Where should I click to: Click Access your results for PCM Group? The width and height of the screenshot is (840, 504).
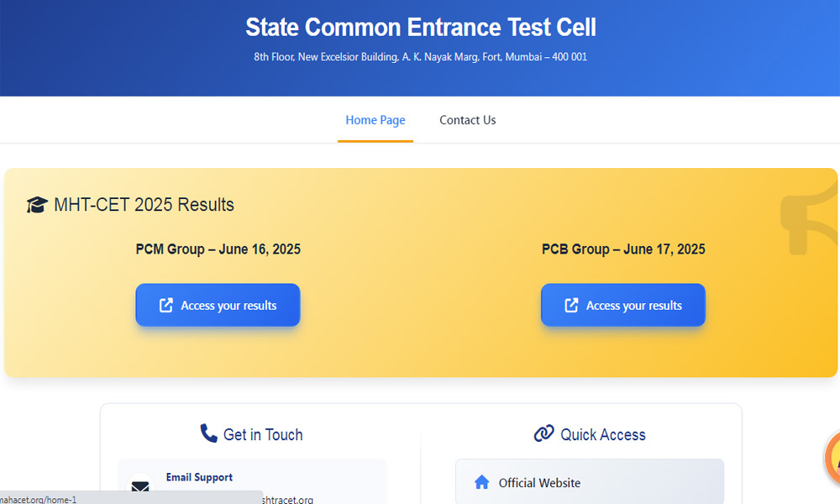[218, 305]
